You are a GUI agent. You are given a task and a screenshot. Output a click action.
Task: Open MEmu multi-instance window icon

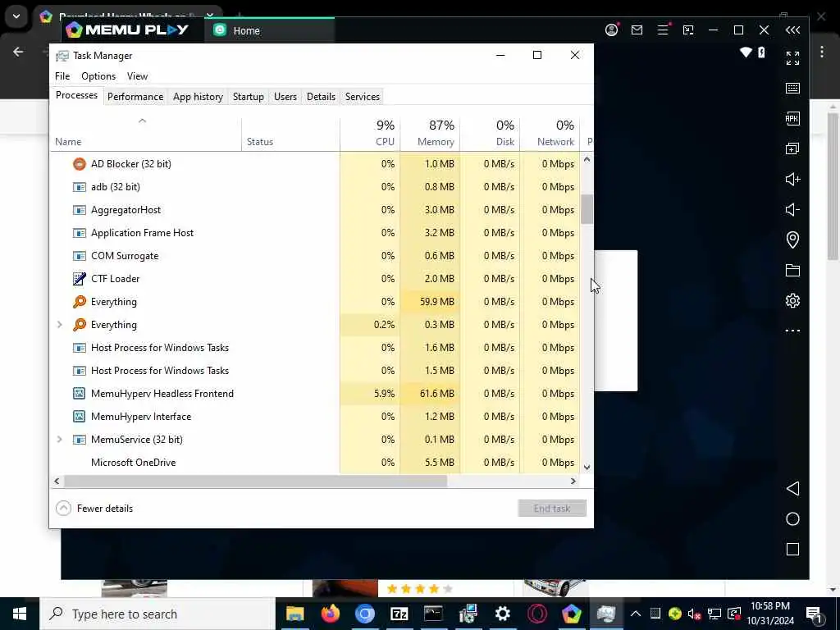coord(792,148)
